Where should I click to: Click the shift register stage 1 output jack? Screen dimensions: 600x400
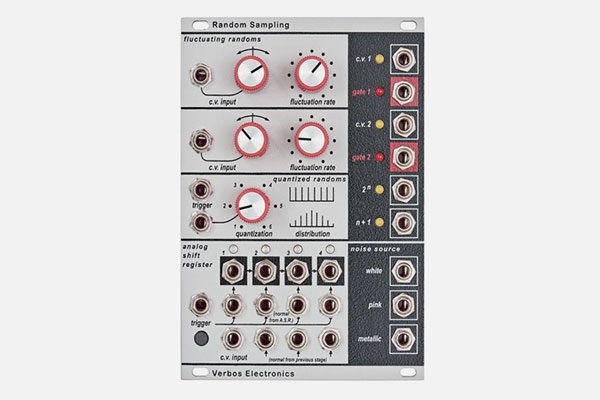click(x=233, y=271)
